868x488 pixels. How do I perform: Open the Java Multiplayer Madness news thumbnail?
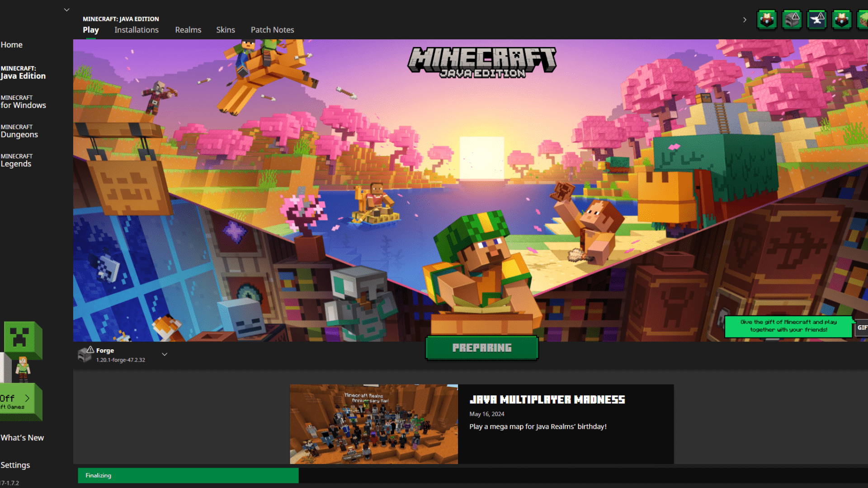(374, 424)
